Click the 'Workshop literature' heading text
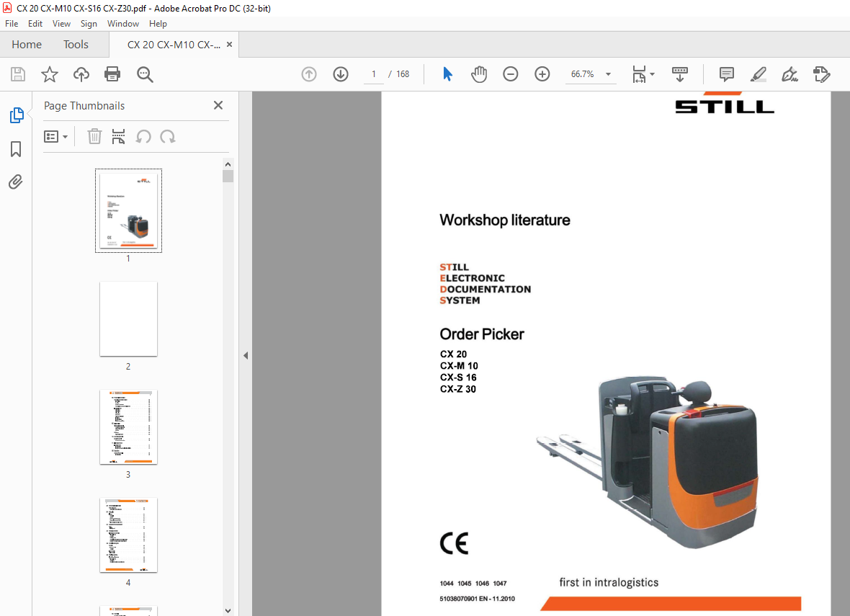This screenshot has height=616, width=850. pos(505,220)
